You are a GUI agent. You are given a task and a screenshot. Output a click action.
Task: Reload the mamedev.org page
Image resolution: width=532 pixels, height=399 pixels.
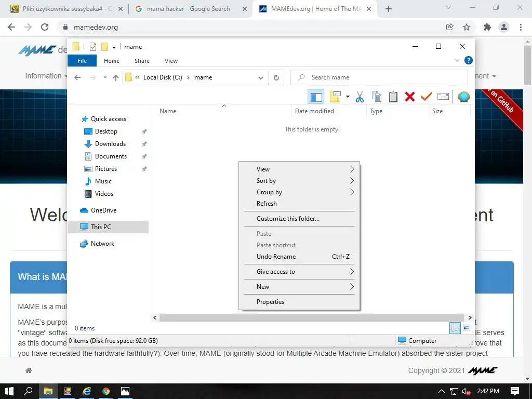(45, 27)
